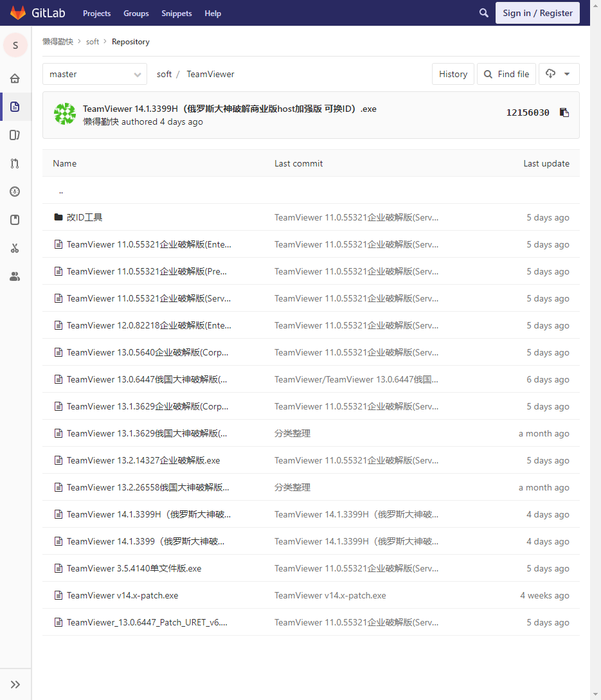Open TeamViewer 14.1.3399（俄罗斯大神破... file
The width and height of the screenshot is (601, 700).
tap(145, 541)
